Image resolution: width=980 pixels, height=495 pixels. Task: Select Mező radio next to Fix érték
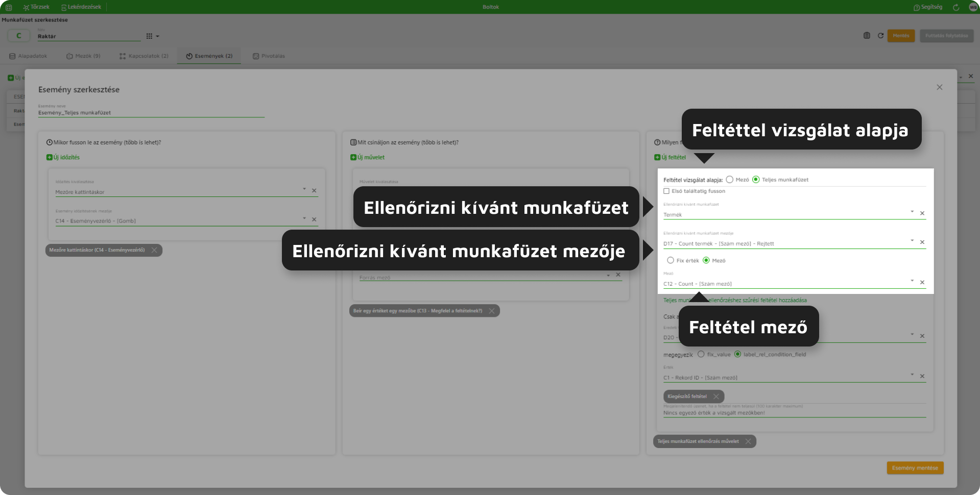click(706, 260)
